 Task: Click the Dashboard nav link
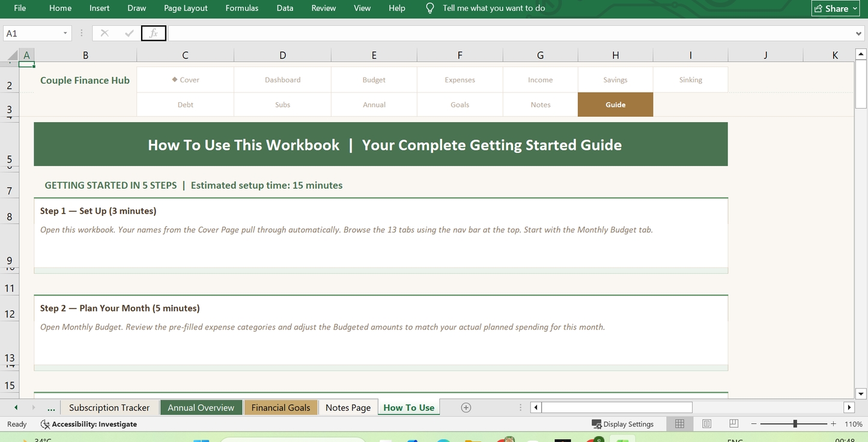click(283, 79)
